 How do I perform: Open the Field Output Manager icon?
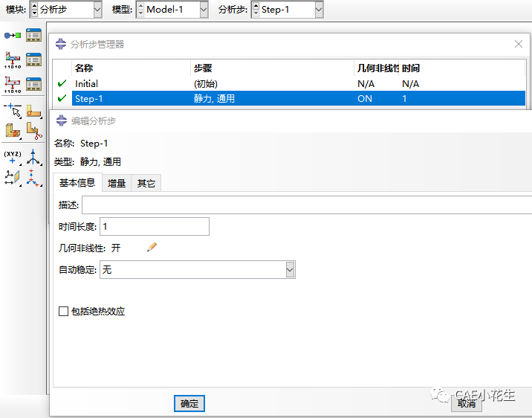[x=33, y=60]
